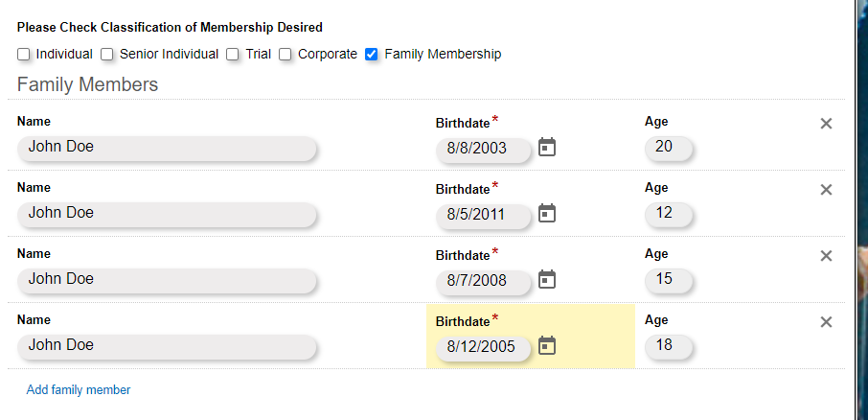Image resolution: width=868 pixels, height=420 pixels.
Task: Click the Add family member link
Action: point(79,390)
